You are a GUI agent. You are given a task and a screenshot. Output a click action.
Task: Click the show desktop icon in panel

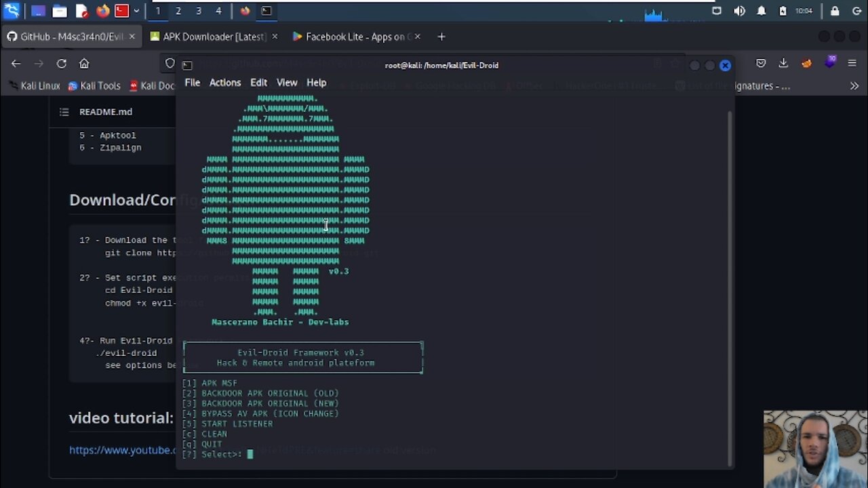(38, 11)
